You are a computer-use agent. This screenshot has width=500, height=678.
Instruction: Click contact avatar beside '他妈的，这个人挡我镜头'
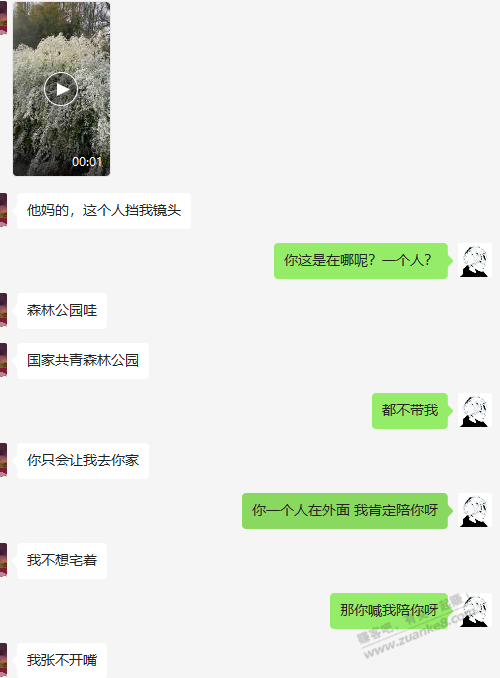click(3, 210)
